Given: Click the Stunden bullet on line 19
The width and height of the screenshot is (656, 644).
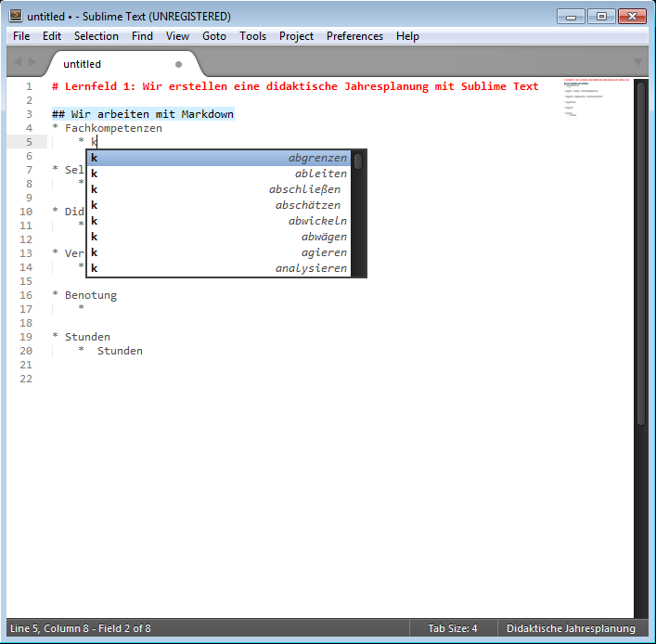Looking at the screenshot, I should click(87, 337).
